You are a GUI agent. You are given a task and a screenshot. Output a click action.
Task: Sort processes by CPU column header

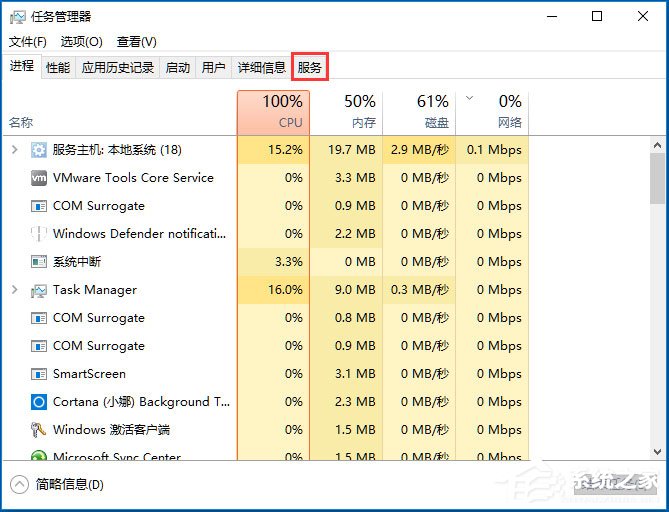[x=273, y=112]
